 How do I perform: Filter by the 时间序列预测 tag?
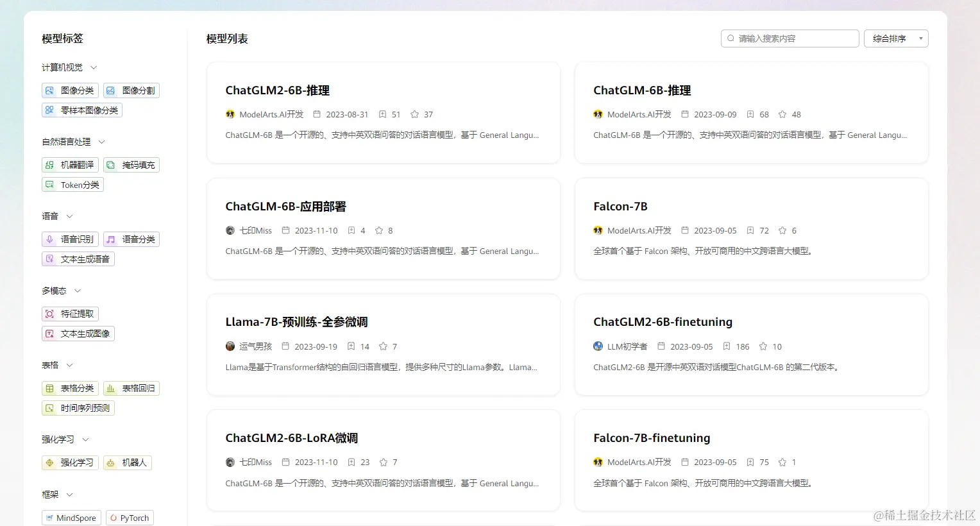(78, 408)
